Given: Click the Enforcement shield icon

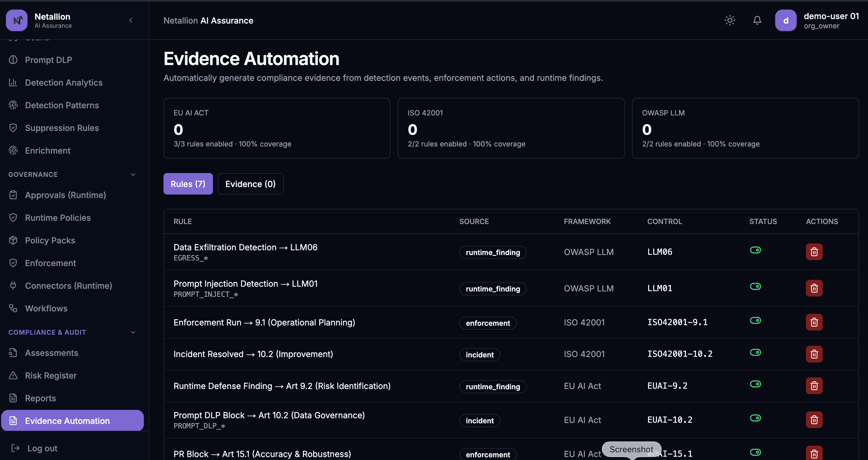Looking at the screenshot, I should click(x=13, y=263).
